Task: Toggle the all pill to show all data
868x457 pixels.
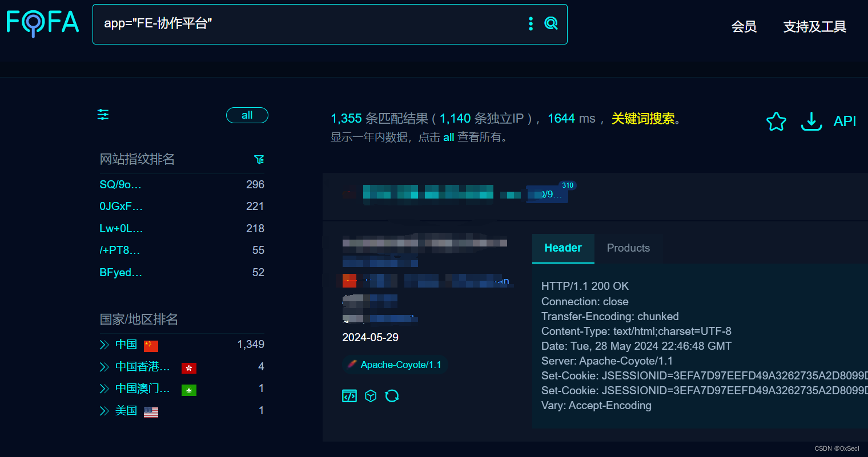Action: coord(247,115)
